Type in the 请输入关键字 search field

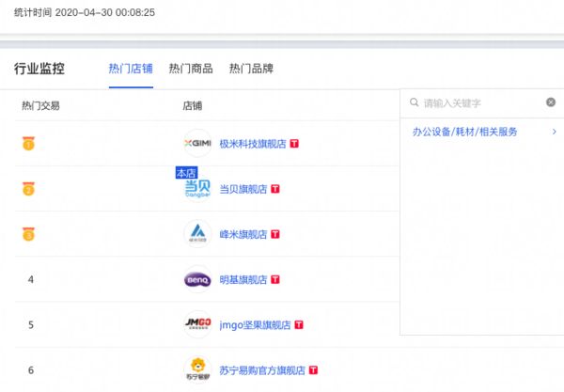pyautogui.click(x=481, y=102)
